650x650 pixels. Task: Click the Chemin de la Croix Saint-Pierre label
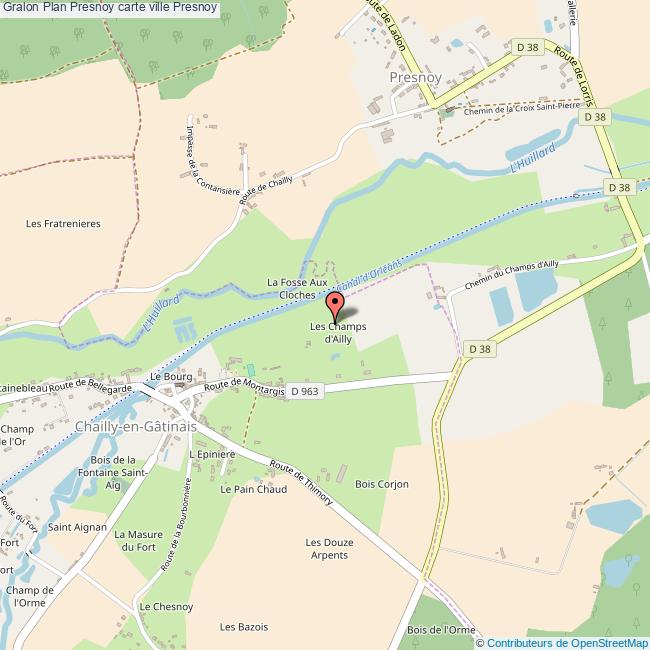(522, 109)
